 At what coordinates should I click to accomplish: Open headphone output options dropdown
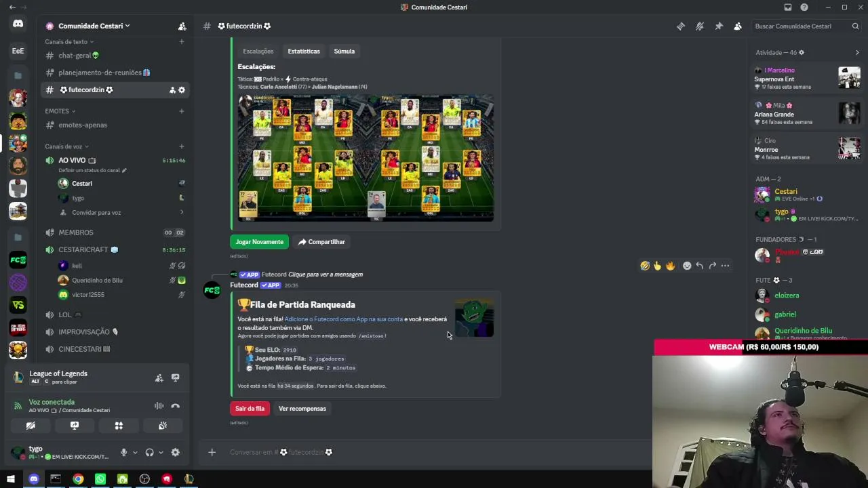pos(160,453)
